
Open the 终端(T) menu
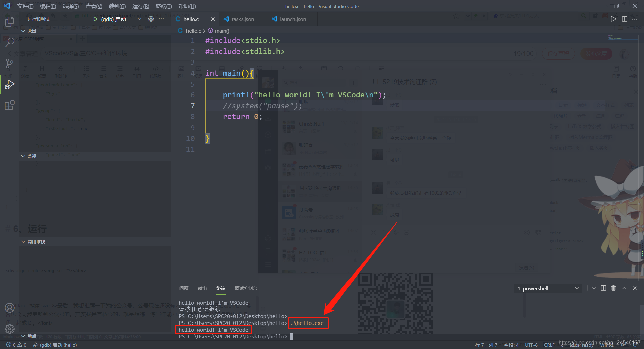[164, 6]
